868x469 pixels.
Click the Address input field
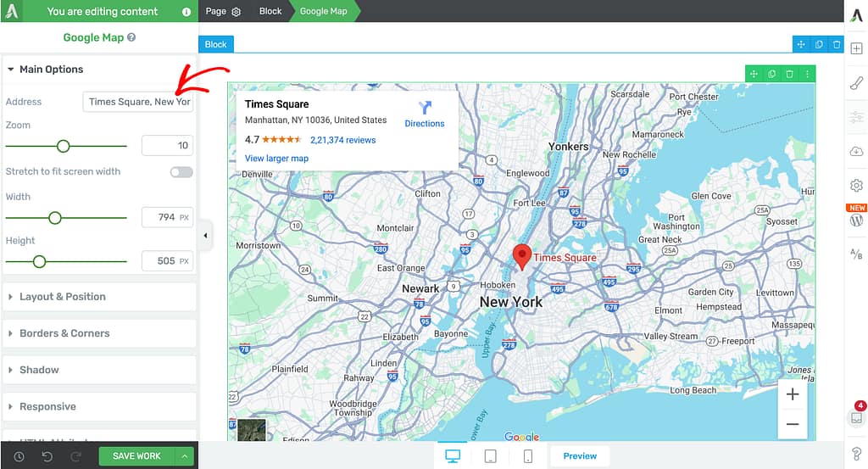pos(138,102)
